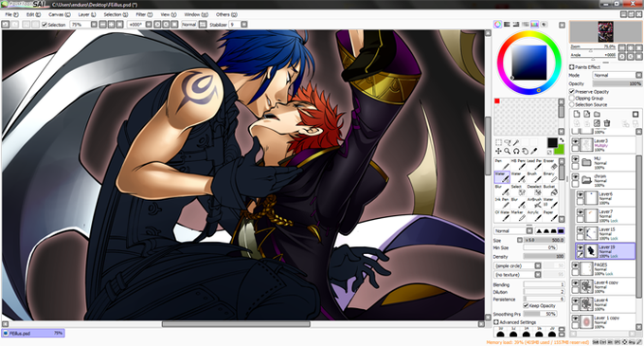Open the Others menu
Image resolution: width=644 pixels, height=346 pixels.
(x=226, y=14)
